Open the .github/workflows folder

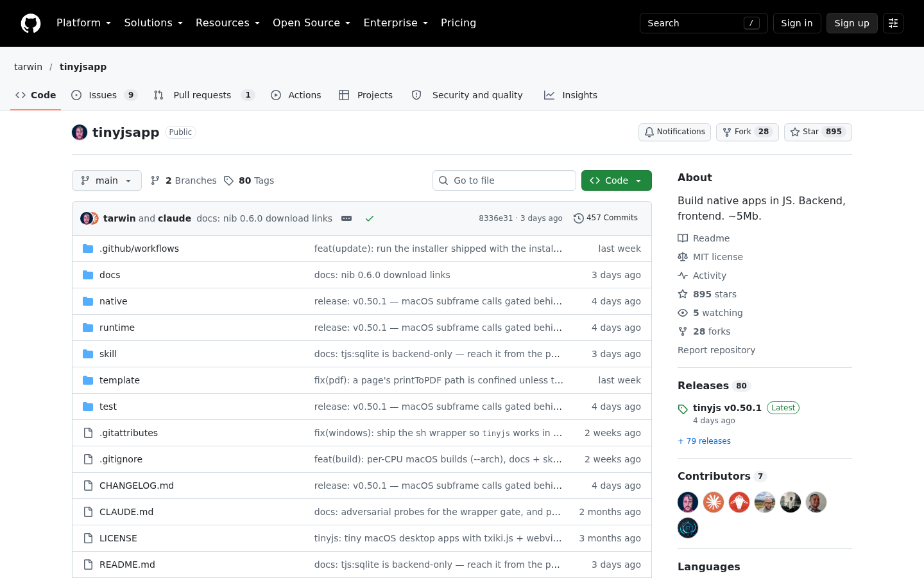coord(139,249)
